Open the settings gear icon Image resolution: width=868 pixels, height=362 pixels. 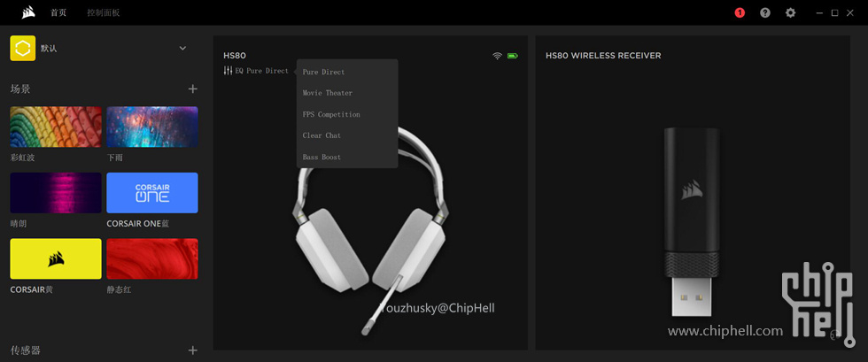(x=790, y=12)
